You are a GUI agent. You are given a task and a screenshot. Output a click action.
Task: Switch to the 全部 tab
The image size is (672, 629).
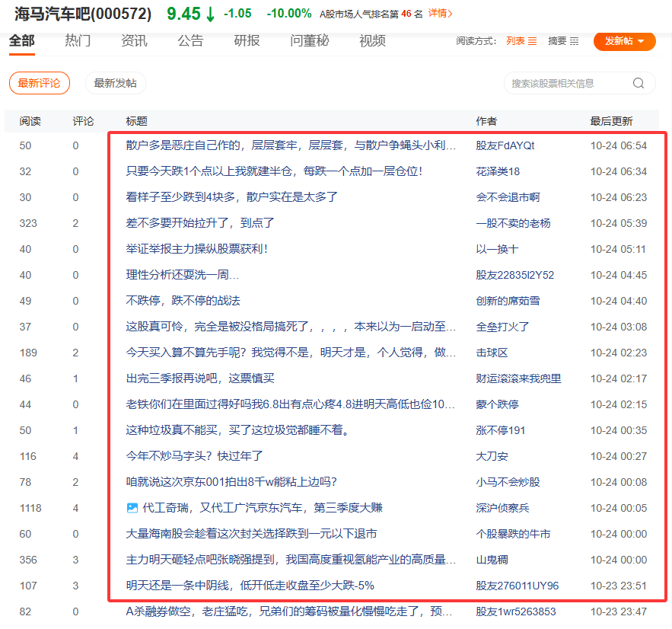coord(22,41)
